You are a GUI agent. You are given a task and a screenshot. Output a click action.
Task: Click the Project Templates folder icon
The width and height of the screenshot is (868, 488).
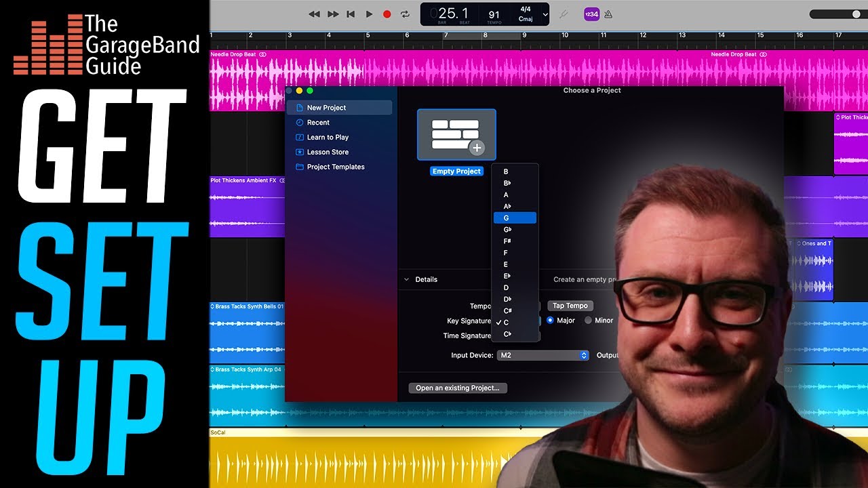[x=299, y=167]
